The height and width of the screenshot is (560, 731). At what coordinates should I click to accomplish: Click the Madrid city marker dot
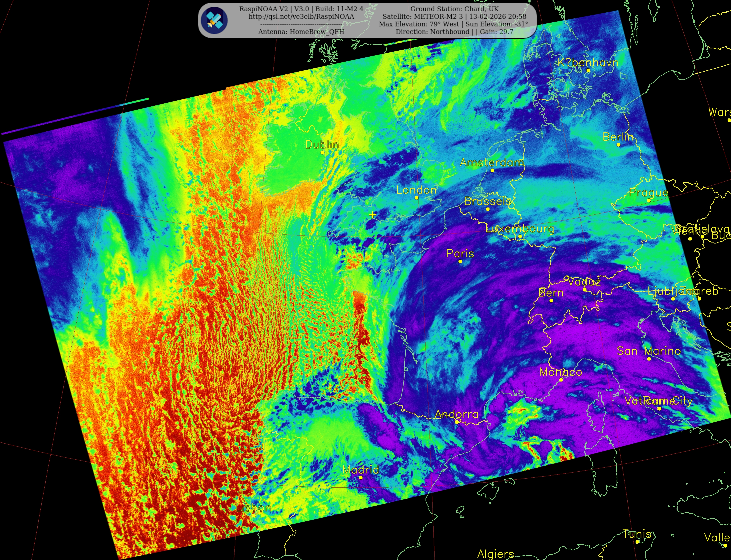[x=361, y=478]
